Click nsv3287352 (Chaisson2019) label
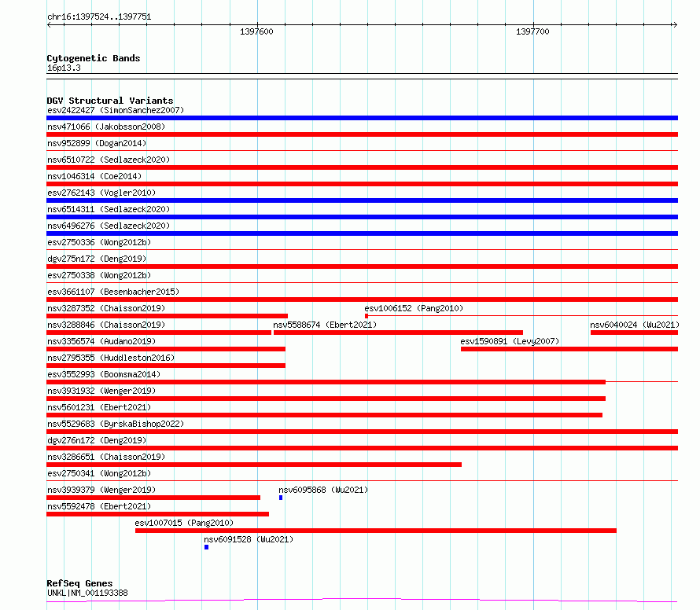700x610 pixels. point(106,308)
